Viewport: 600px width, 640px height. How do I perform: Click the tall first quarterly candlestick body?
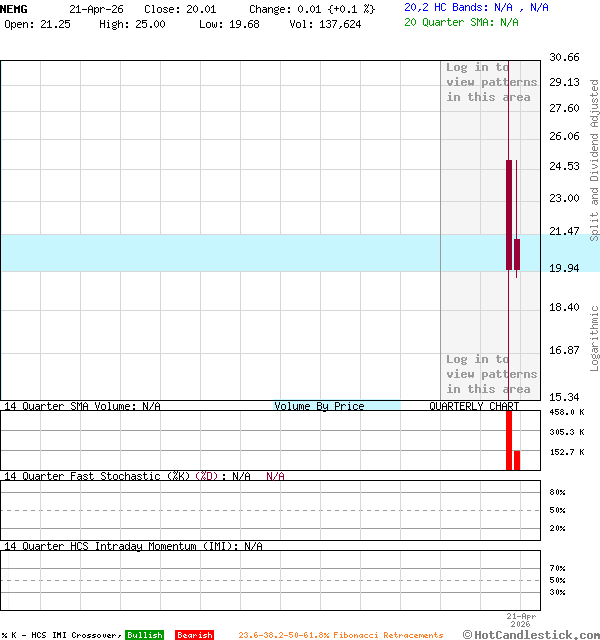pyautogui.click(x=509, y=214)
